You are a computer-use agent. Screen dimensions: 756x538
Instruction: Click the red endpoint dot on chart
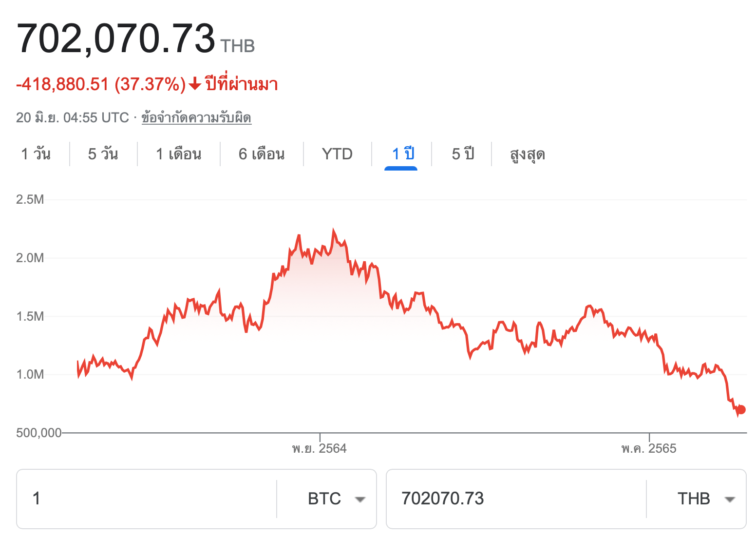(741, 409)
